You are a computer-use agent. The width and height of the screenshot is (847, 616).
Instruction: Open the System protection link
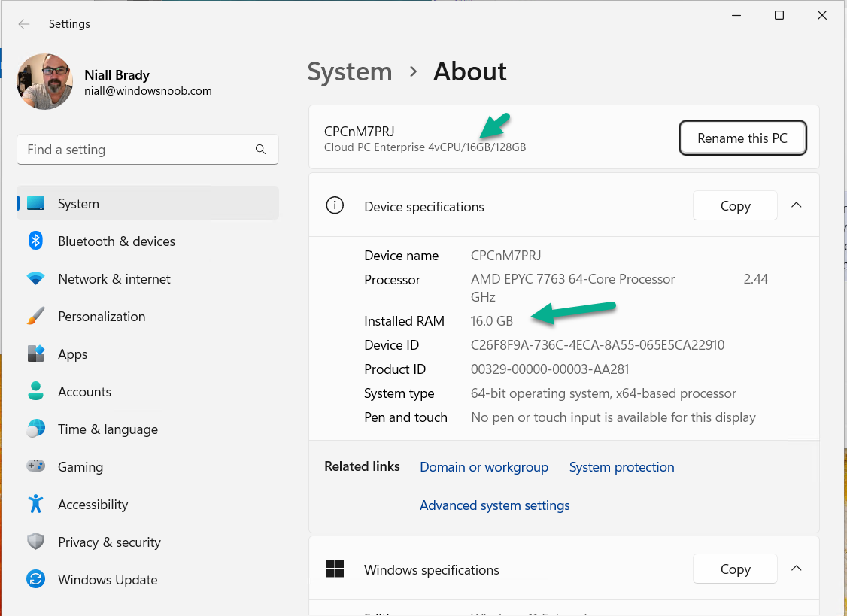point(622,467)
